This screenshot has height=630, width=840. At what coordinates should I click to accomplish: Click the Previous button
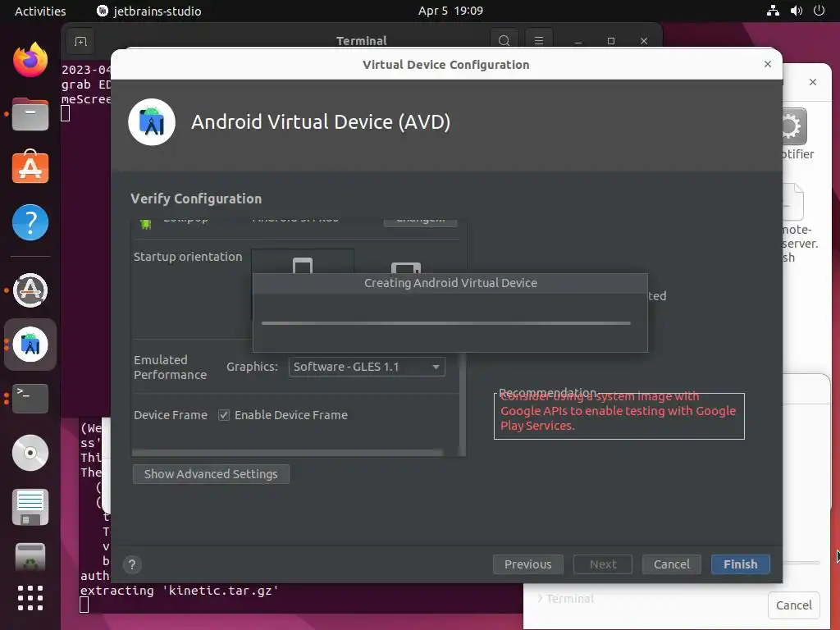point(527,564)
